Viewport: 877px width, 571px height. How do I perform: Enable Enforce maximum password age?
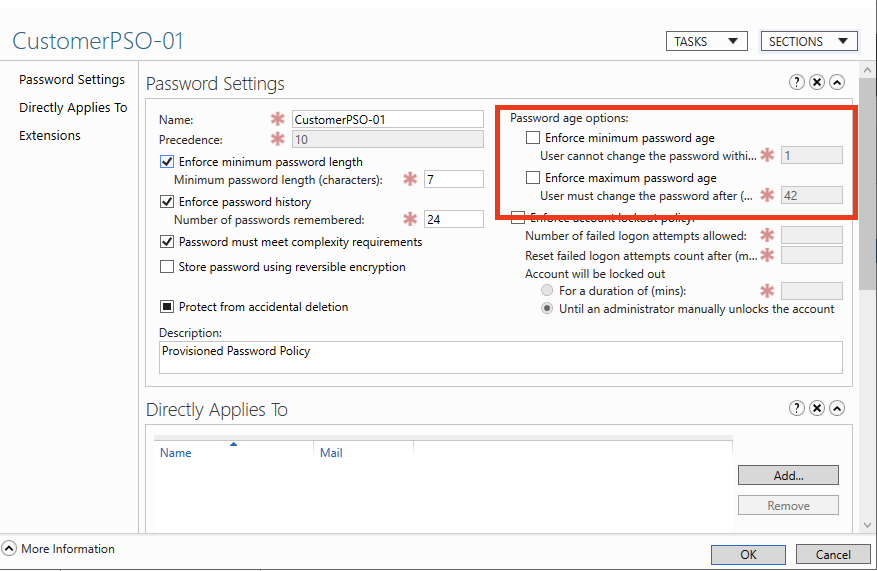tap(533, 178)
